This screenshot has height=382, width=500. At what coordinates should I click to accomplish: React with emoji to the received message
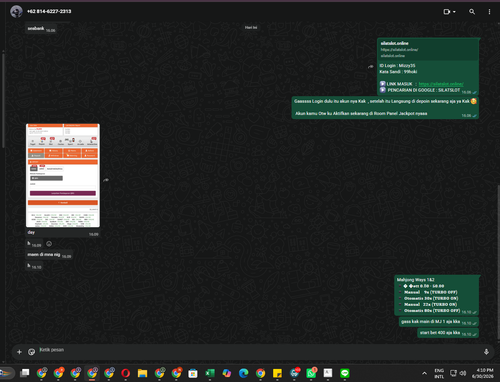tap(49, 244)
